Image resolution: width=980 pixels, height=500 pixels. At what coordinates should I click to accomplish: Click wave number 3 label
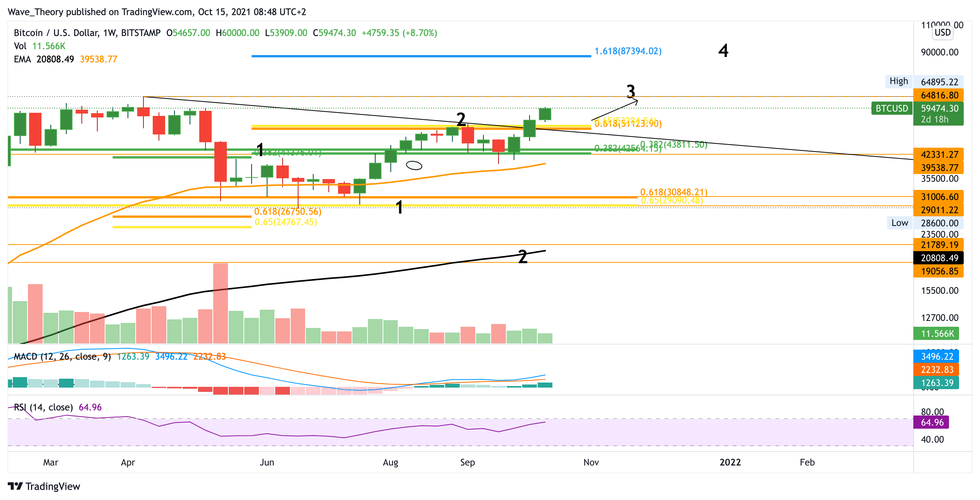click(x=631, y=91)
